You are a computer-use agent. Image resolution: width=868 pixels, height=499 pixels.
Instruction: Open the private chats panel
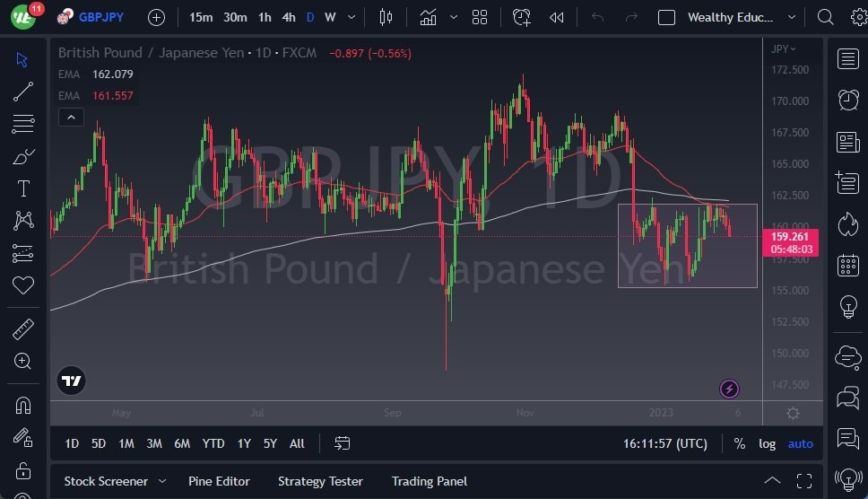pyautogui.click(x=848, y=398)
